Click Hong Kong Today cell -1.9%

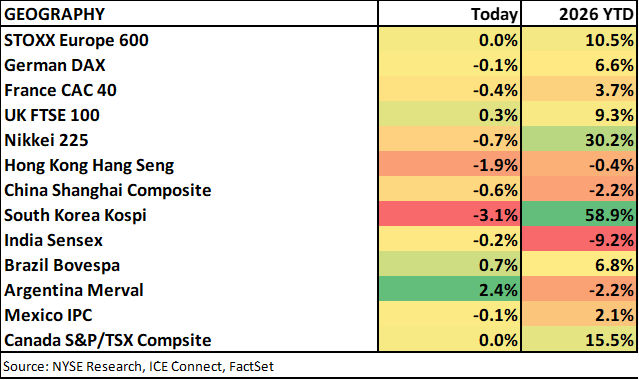point(450,165)
